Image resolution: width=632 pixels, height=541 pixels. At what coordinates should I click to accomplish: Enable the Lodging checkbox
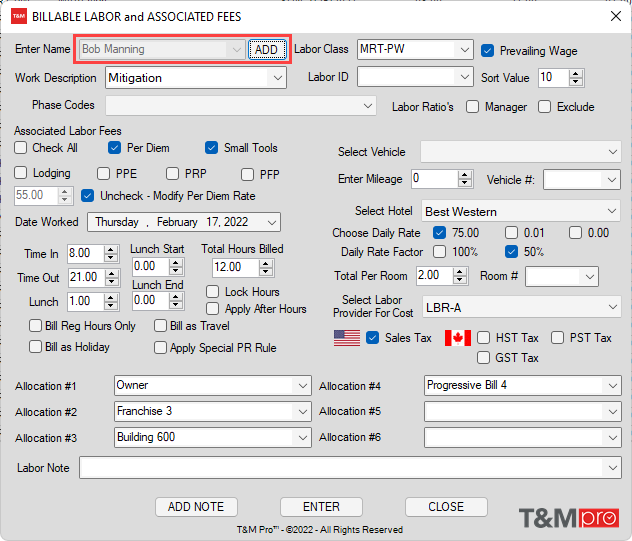(x=21, y=174)
